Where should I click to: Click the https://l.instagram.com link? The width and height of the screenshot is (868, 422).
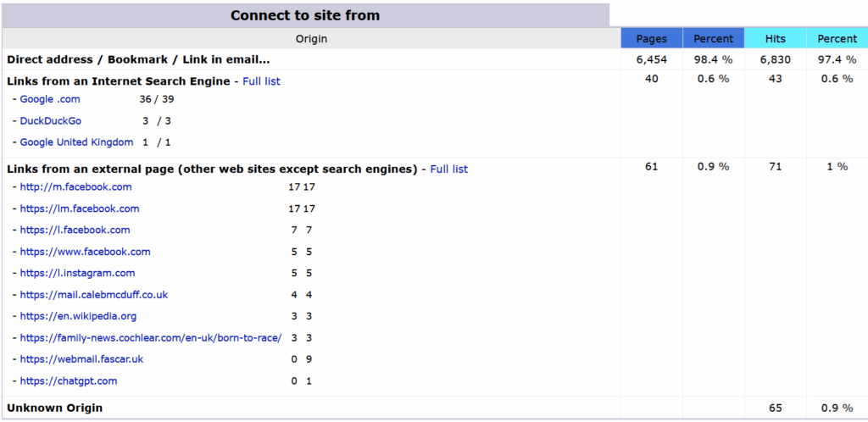click(x=77, y=274)
